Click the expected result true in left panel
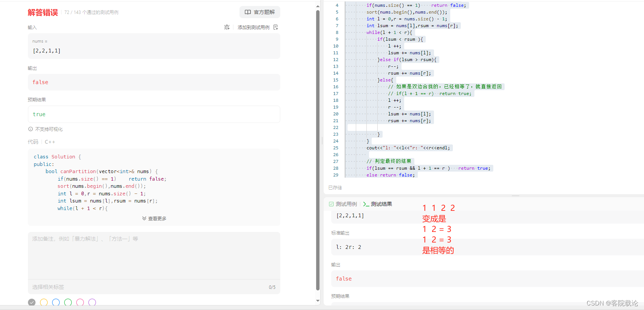 coord(39,114)
